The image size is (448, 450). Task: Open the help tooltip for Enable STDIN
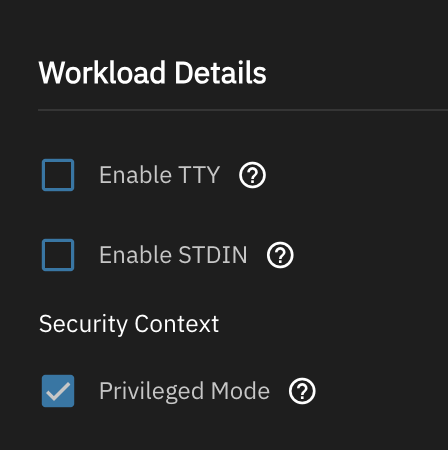[x=280, y=255]
